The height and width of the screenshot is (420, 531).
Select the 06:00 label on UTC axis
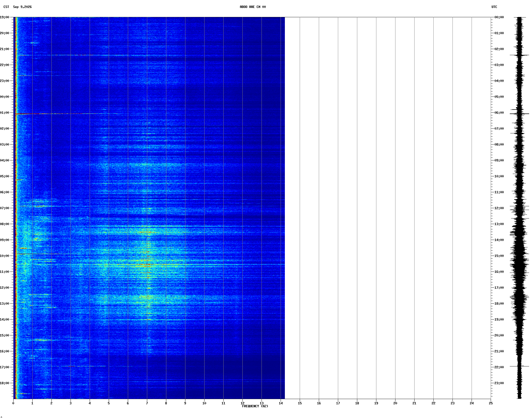point(499,113)
